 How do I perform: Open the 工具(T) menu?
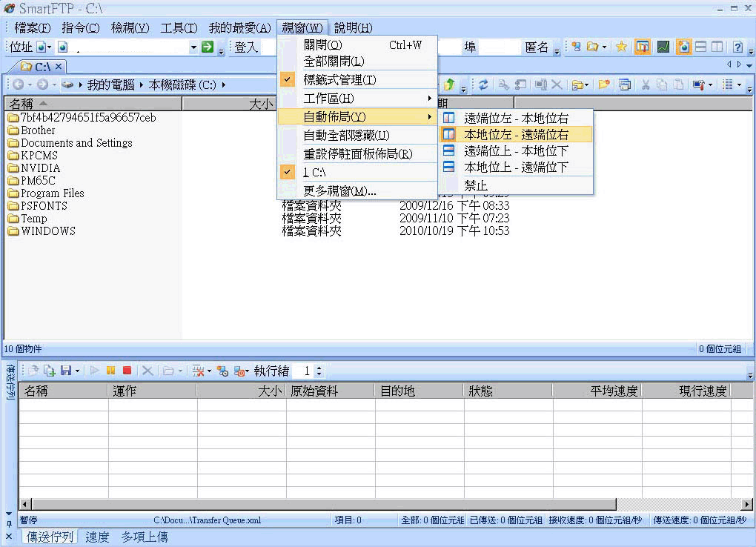(179, 28)
